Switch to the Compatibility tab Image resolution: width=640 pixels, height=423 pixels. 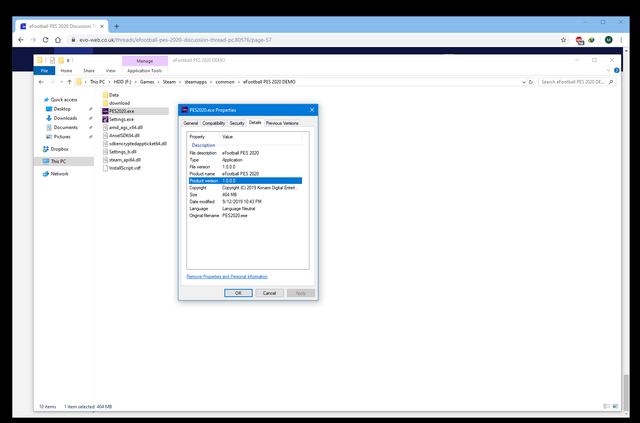pyautogui.click(x=214, y=122)
